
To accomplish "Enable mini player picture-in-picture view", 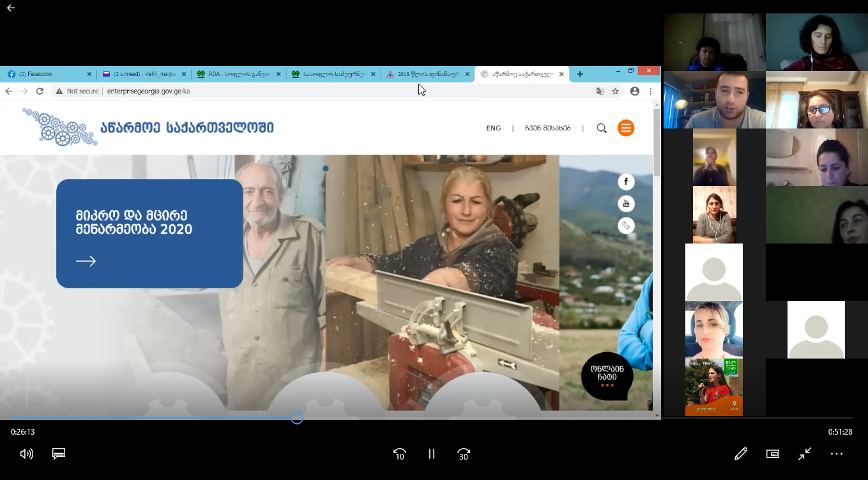I will 773,454.
